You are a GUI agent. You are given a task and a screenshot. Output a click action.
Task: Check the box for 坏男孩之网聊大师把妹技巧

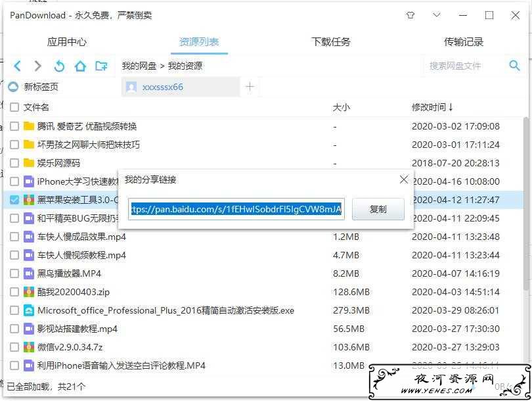point(14,145)
